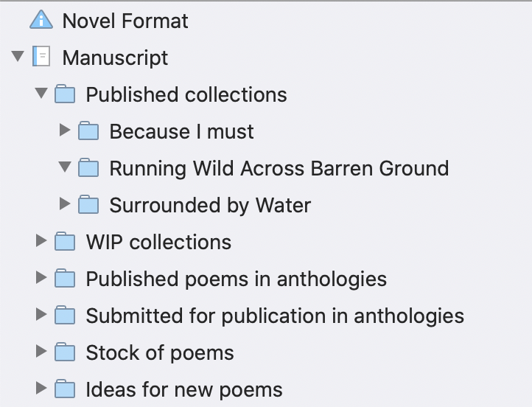Select the Novel Format item
532x407 pixels.
pos(125,21)
